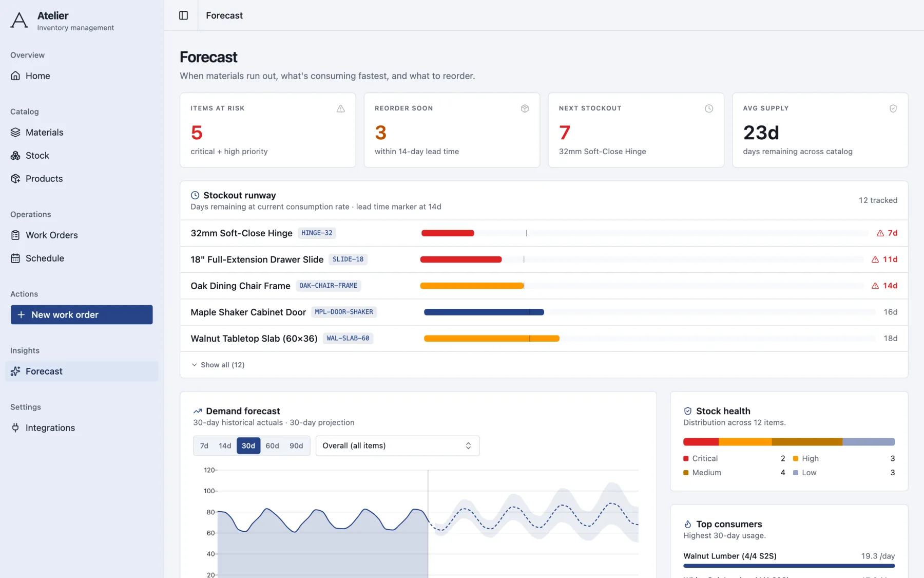The height and width of the screenshot is (578, 924).
Task: Click the blue runway bar for Maple Shaker Cabinet Door
Action: [x=484, y=312]
